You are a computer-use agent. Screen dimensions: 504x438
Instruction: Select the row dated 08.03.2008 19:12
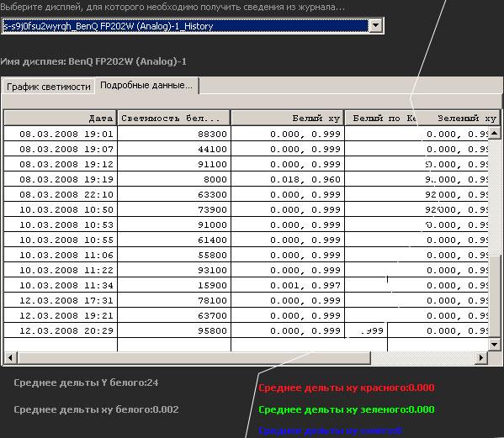246,164
